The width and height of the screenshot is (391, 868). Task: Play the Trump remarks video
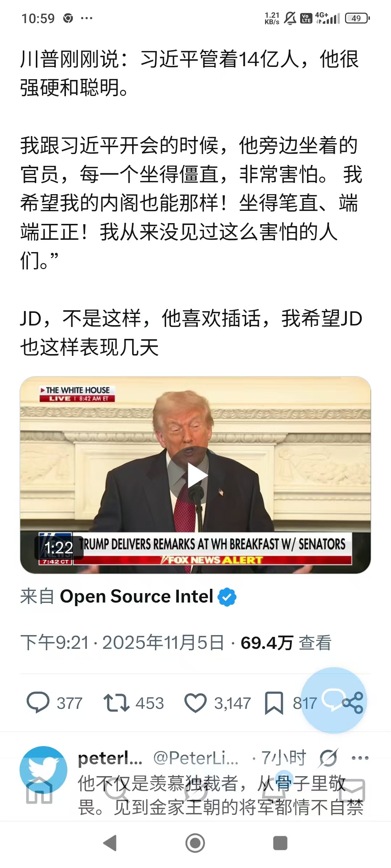(195, 475)
